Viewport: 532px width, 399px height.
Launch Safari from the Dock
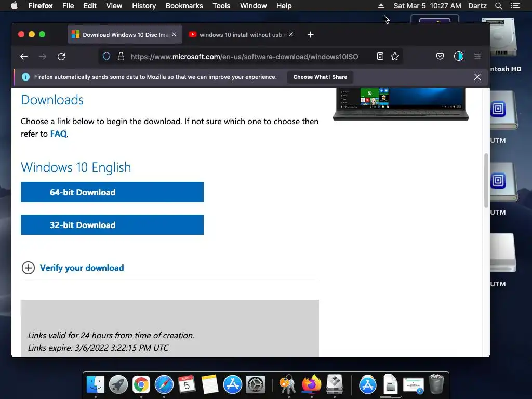pos(164,385)
